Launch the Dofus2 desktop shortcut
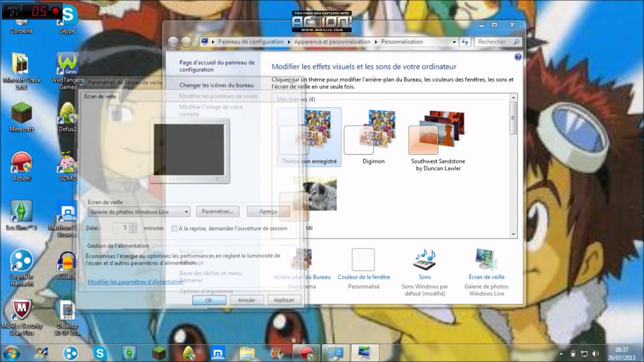 [x=67, y=117]
